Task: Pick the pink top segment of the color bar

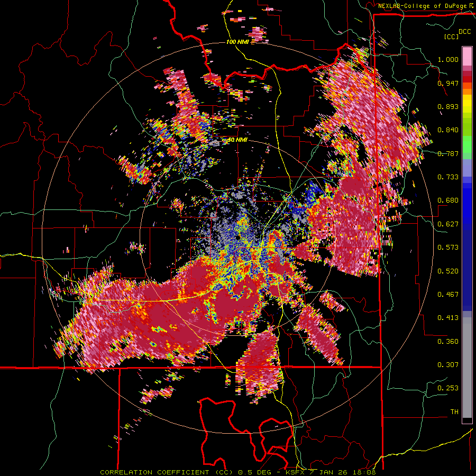Action: tap(467, 56)
